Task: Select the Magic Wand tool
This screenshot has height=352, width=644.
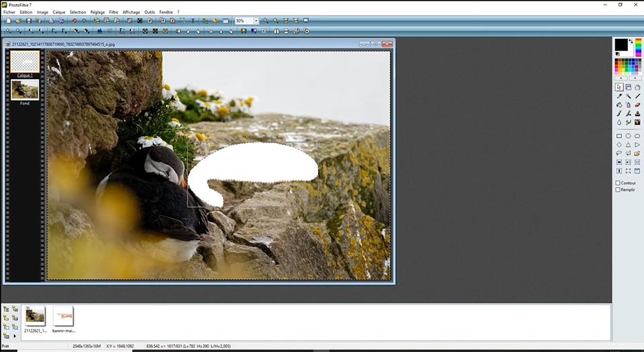Action: [x=628, y=97]
